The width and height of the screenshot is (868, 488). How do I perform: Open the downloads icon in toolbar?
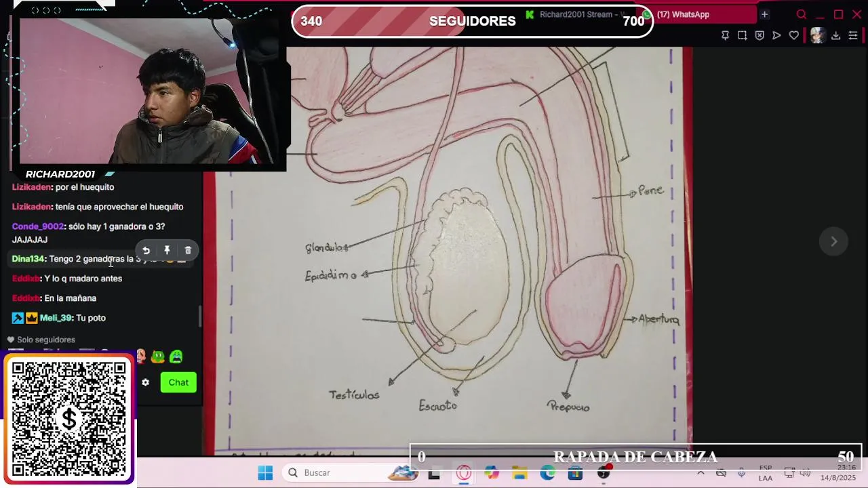tap(835, 35)
